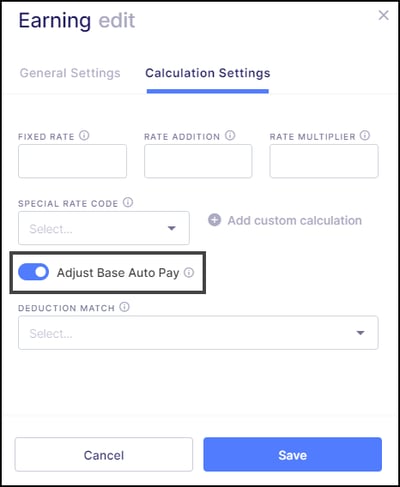
Task: Switch to the General Settings tab
Action: 70,73
